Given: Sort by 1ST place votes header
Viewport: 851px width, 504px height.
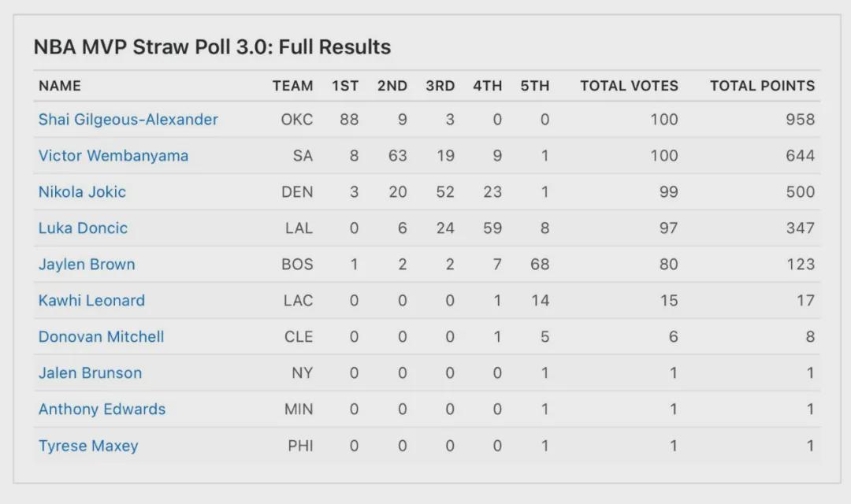Looking at the screenshot, I should [x=345, y=86].
